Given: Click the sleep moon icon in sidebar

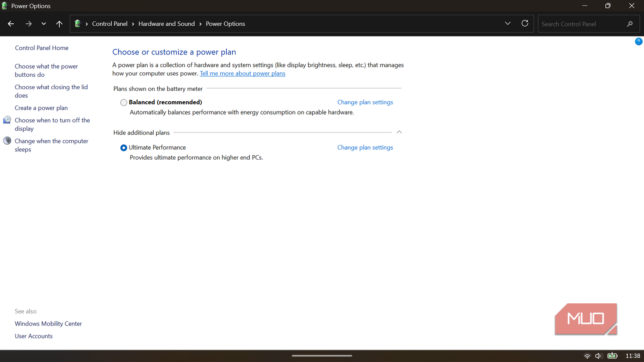Looking at the screenshot, I should [7, 140].
